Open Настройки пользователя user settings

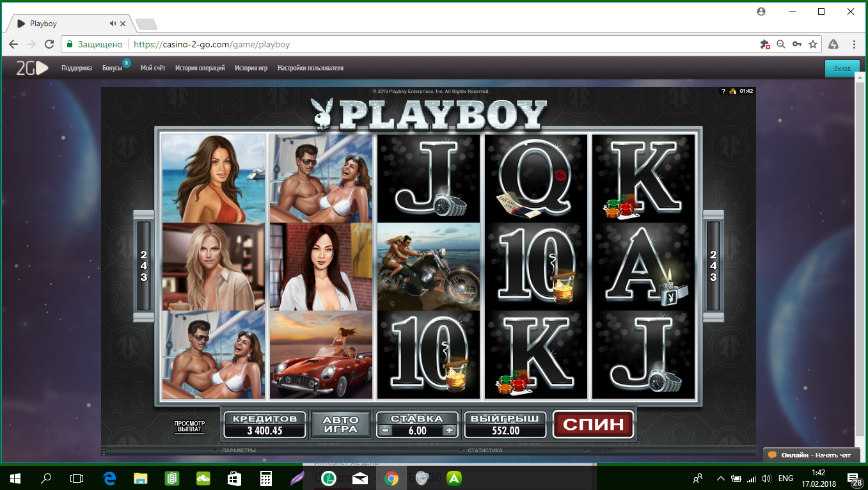(310, 68)
